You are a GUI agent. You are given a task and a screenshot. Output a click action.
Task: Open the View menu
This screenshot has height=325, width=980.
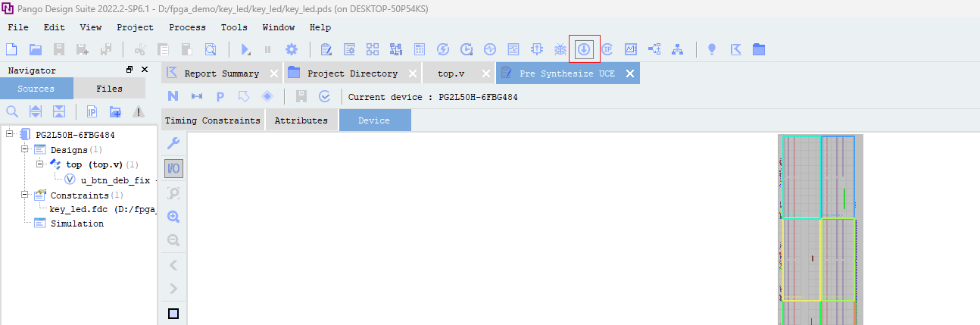click(91, 27)
